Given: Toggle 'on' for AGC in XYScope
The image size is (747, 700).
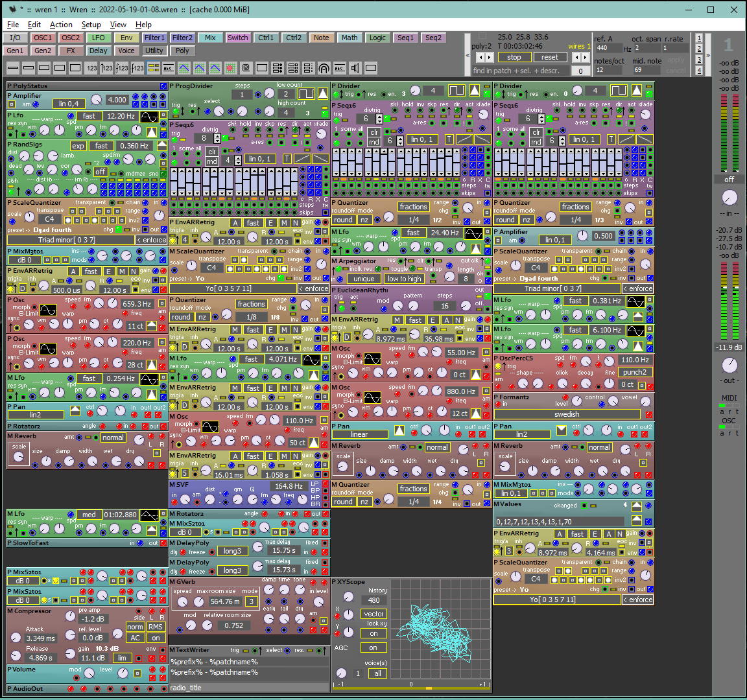Looking at the screenshot, I should [373, 647].
